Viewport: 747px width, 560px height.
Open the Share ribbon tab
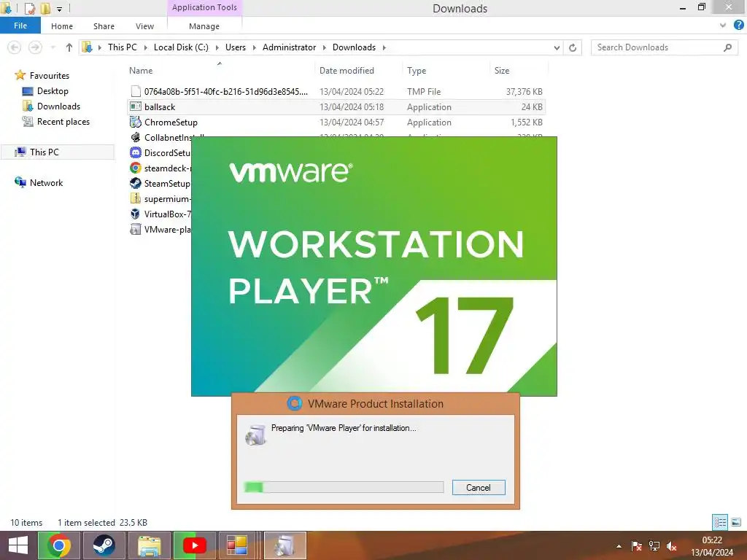pyautogui.click(x=104, y=26)
